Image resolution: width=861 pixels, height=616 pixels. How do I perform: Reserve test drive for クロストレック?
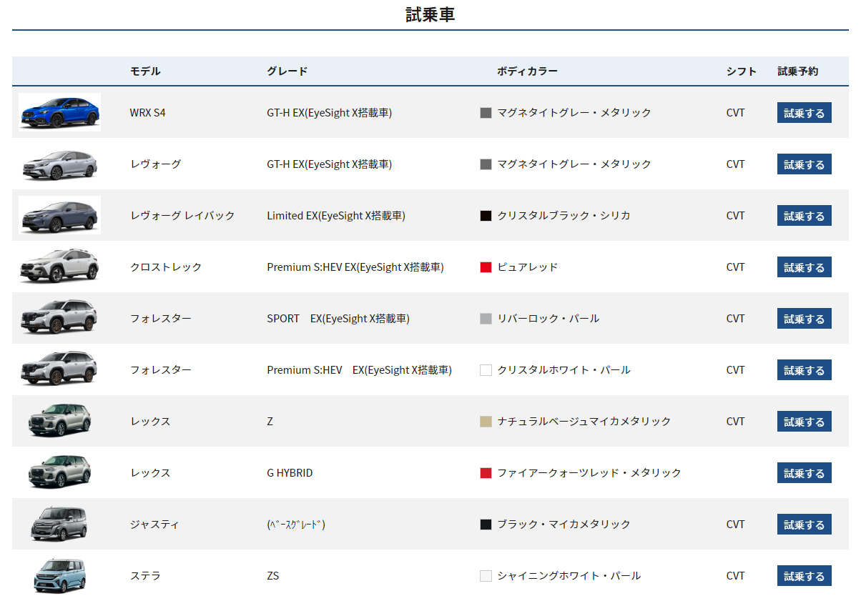pos(804,267)
